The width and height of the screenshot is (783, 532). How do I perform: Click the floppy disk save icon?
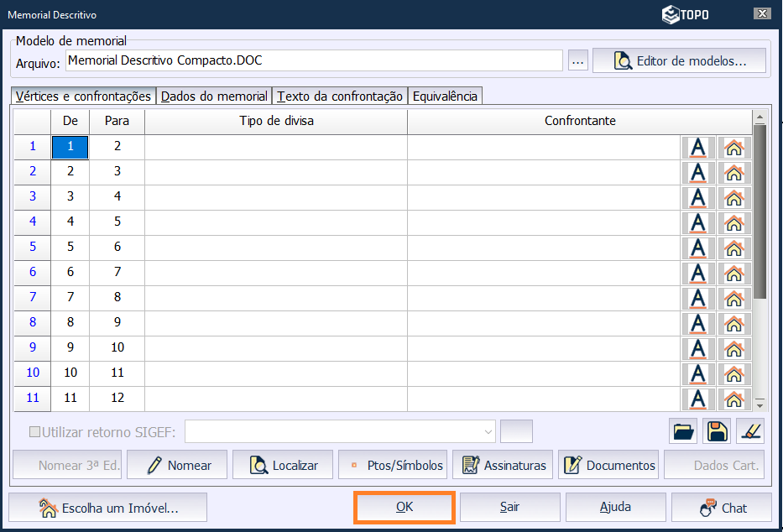(x=717, y=431)
